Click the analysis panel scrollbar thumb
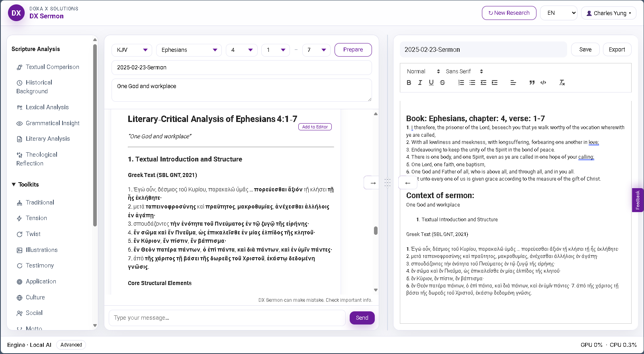Screen dimensions: 644x354 click(376, 231)
